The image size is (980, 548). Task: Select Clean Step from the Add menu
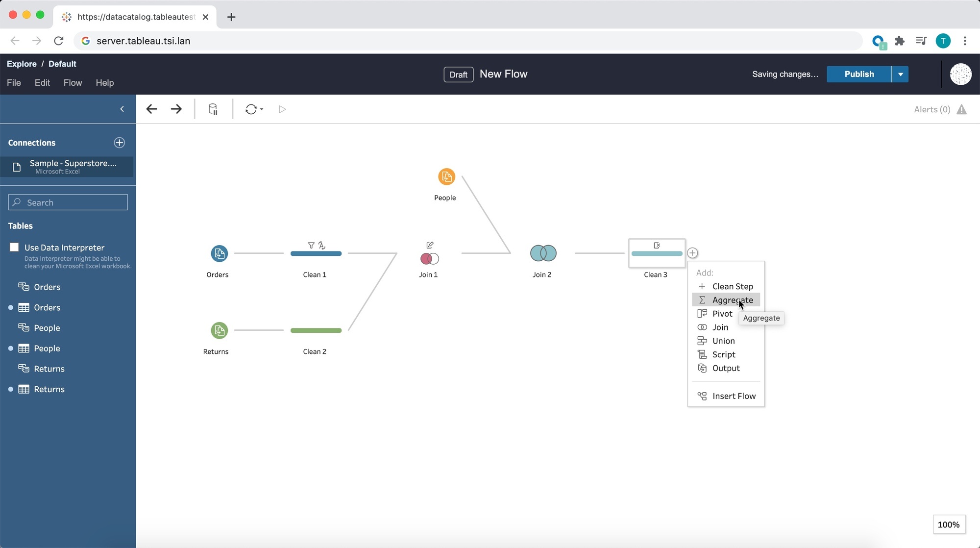click(x=733, y=286)
